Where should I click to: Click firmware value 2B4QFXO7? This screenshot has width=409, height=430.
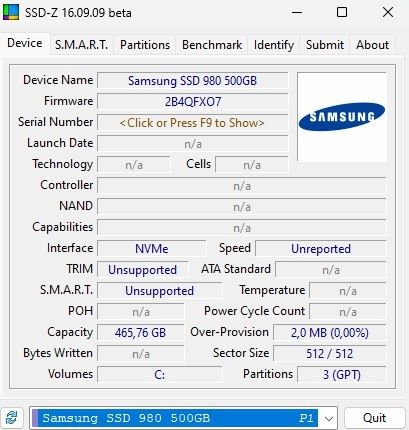[x=192, y=102]
